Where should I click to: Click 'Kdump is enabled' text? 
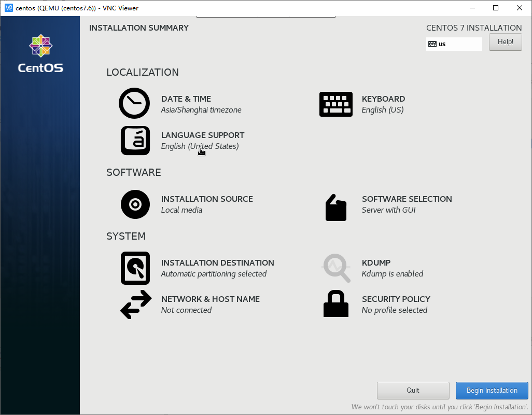click(x=392, y=274)
